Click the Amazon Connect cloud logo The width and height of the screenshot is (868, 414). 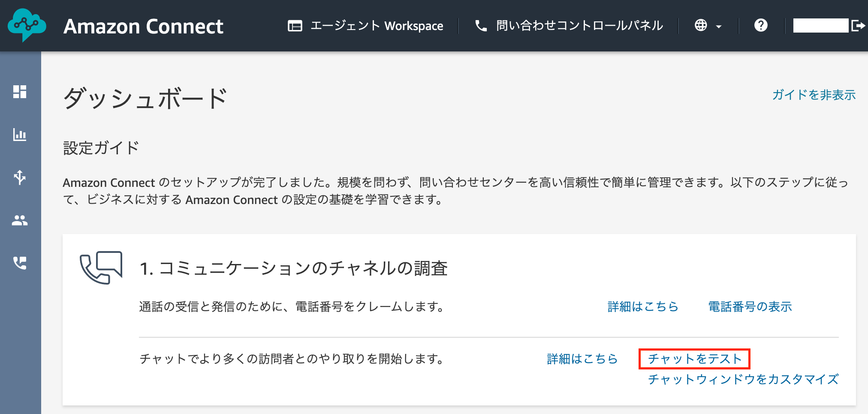click(x=27, y=25)
